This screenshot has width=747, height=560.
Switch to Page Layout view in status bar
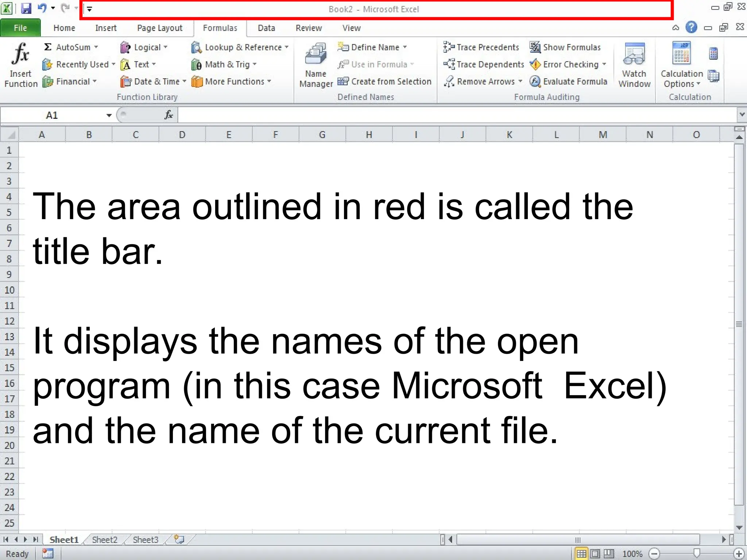point(595,554)
